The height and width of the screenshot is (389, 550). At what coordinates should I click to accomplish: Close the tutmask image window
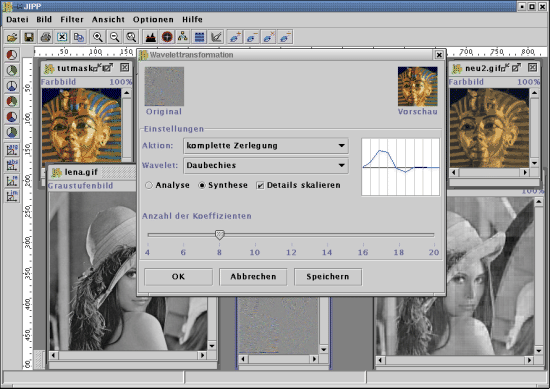point(125,67)
